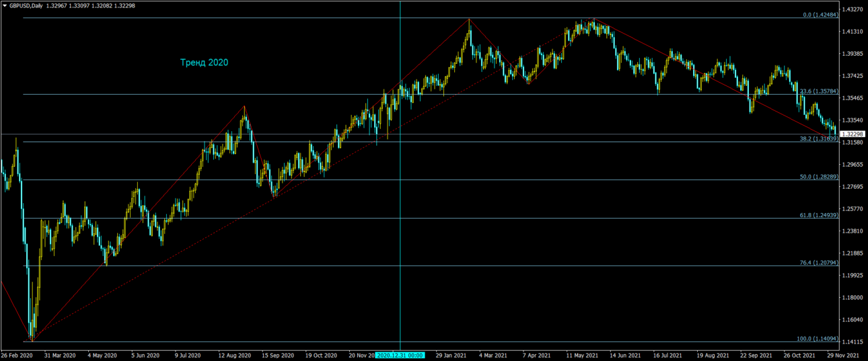Viewport: 868px width, 361px height.
Task: Select the 'Тренд 2020' text label
Action: coord(204,63)
